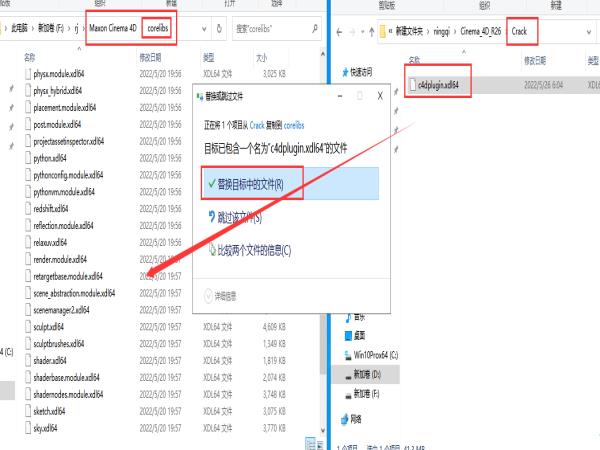Choose Replace the file in destination option

[x=290, y=184]
